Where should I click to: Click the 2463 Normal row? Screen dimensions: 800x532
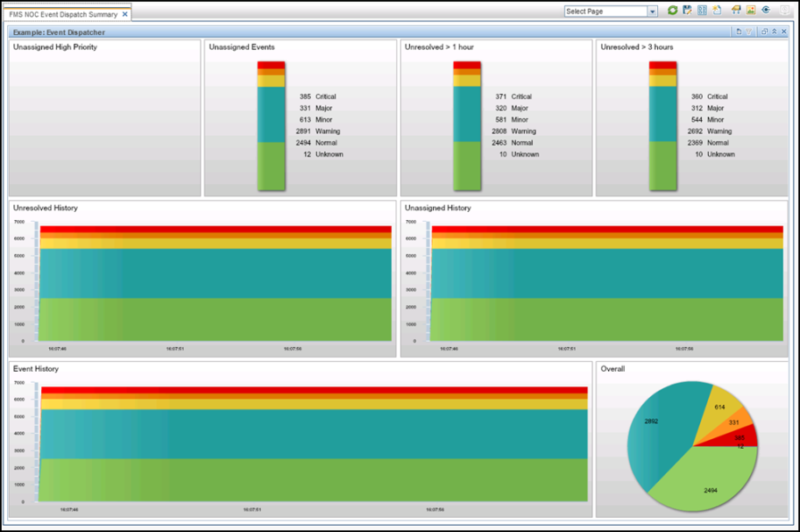pyautogui.click(x=513, y=143)
